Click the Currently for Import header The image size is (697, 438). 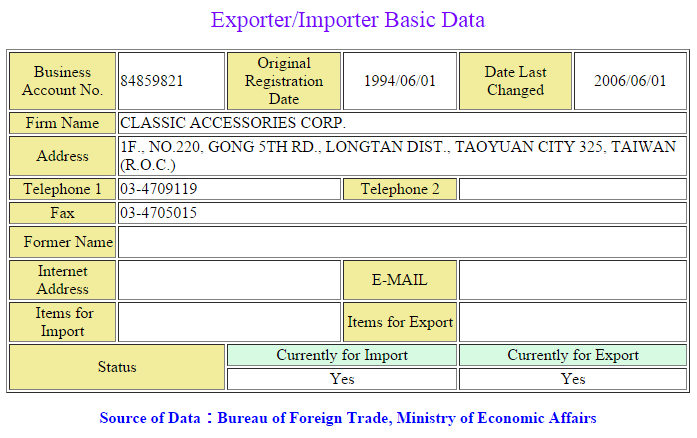(342, 355)
